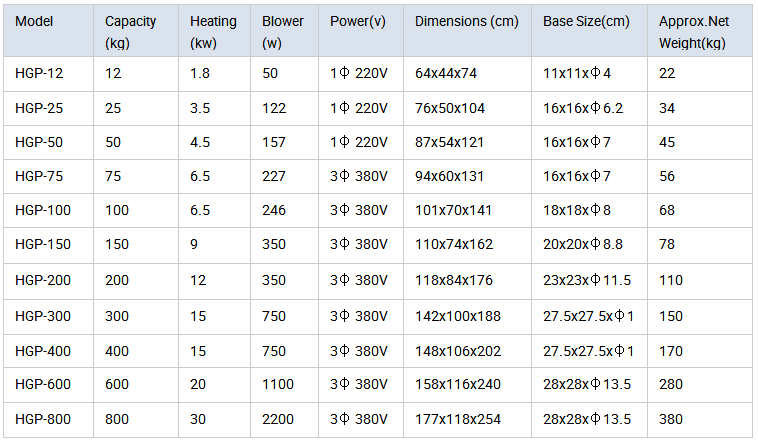Click dimensions value 158x116x240
Image resolution: width=758 pixels, height=443 pixels.
(x=458, y=384)
